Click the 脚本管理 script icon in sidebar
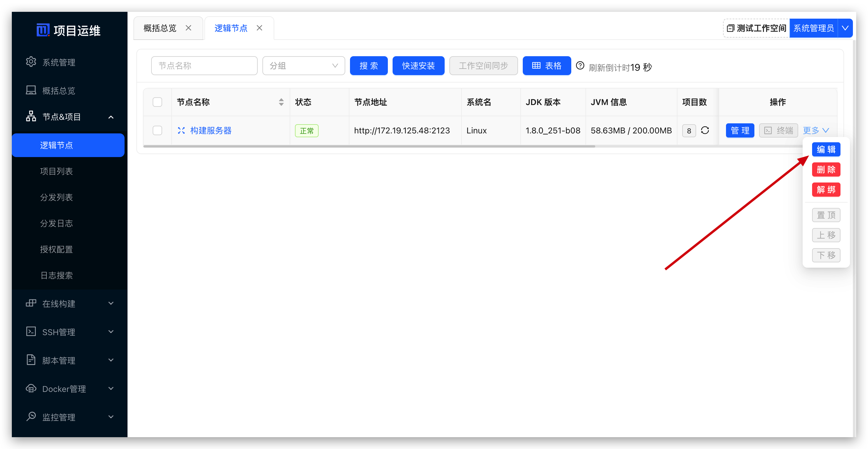The width and height of the screenshot is (868, 449). pos(31,360)
